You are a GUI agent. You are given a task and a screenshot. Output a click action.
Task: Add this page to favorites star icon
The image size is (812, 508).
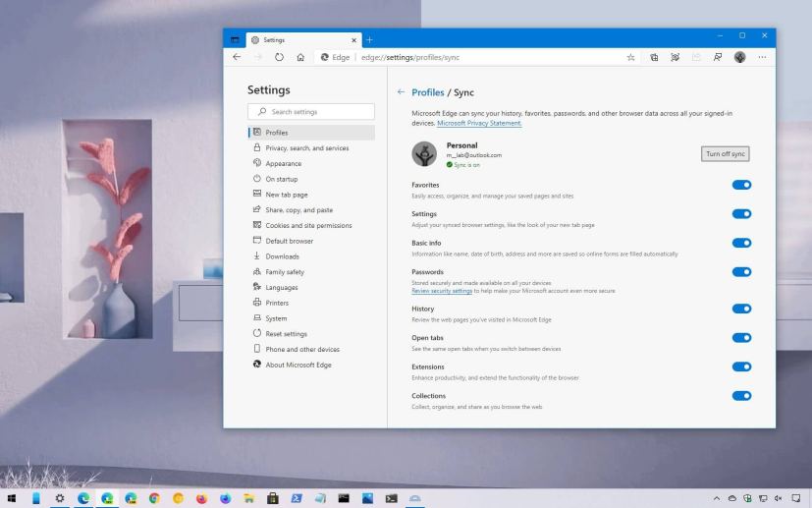[x=630, y=58]
